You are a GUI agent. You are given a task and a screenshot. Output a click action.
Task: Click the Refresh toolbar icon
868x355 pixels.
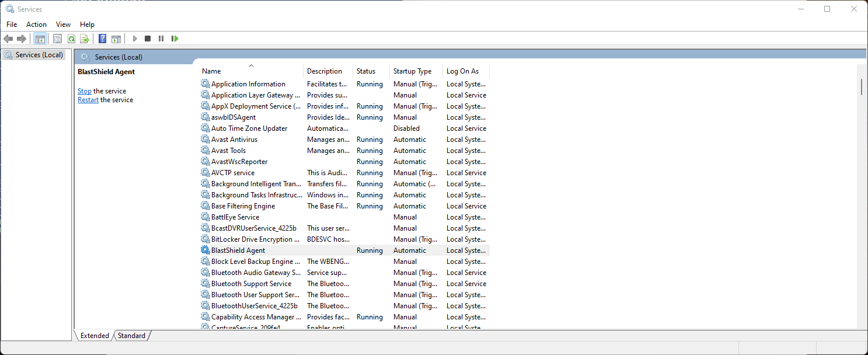click(x=71, y=39)
